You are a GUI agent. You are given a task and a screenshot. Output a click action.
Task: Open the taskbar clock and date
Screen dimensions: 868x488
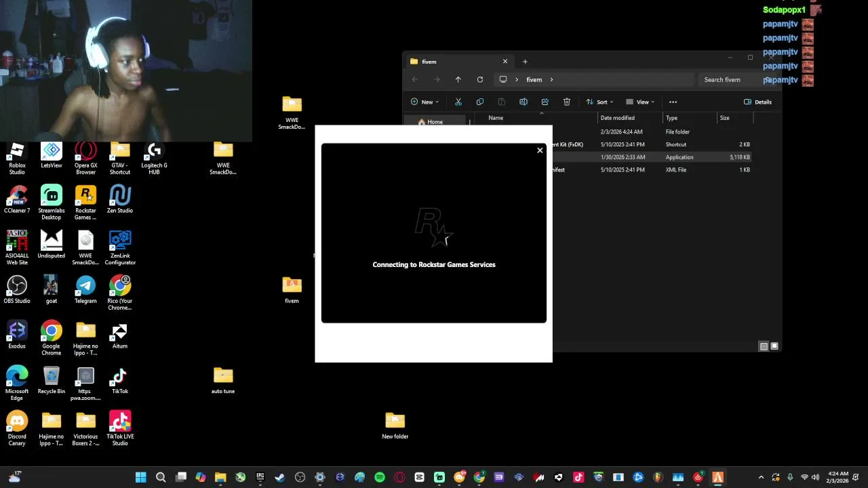tap(838, 477)
